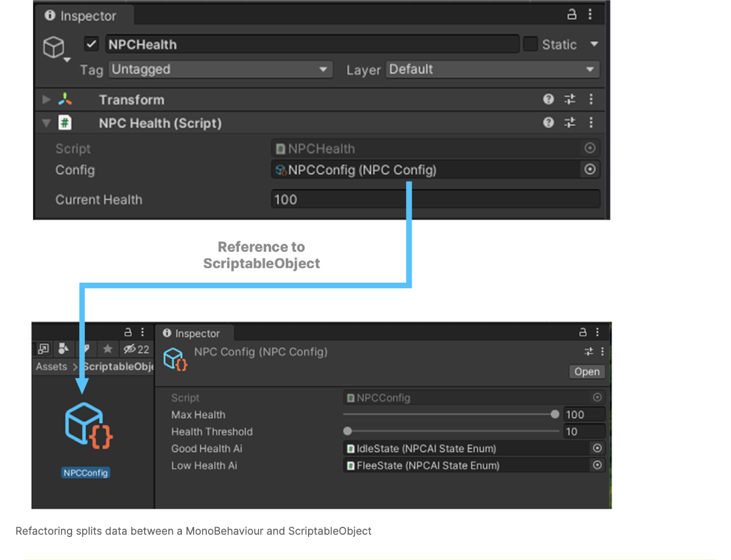Click the Max Health label
Image resolution: width=731 pixels, height=560 pixels.
[x=198, y=414]
